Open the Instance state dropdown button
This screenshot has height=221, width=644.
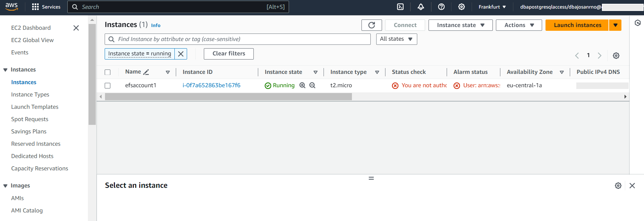(x=460, y=25)
